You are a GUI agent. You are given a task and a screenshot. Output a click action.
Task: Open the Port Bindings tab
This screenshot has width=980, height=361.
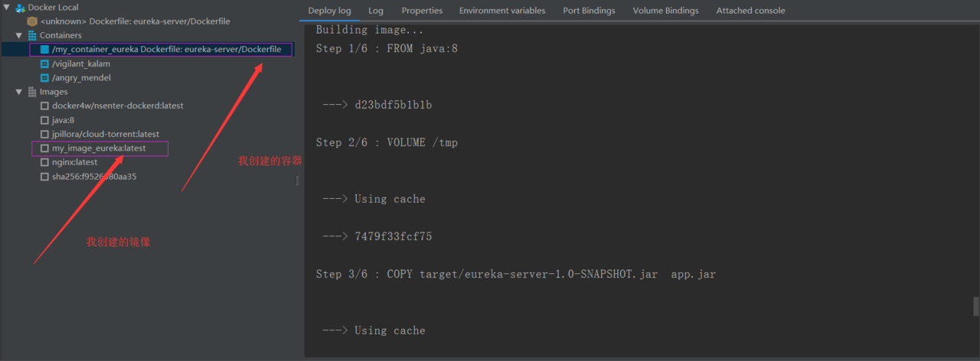(589, 11)
